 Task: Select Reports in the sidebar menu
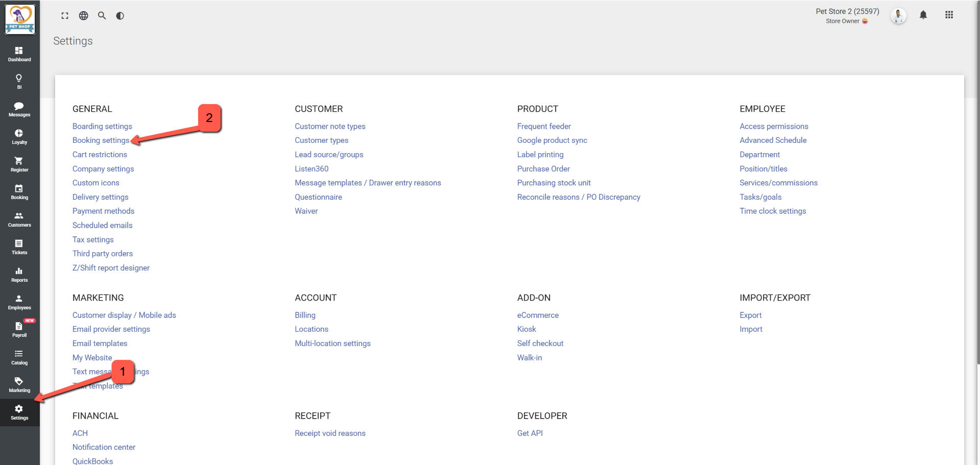[19, 275]
